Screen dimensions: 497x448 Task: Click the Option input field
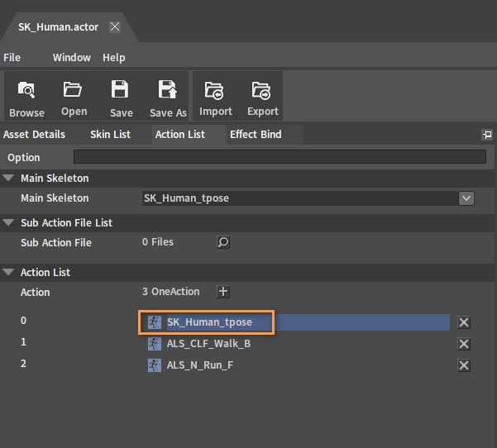click(280, 157)
